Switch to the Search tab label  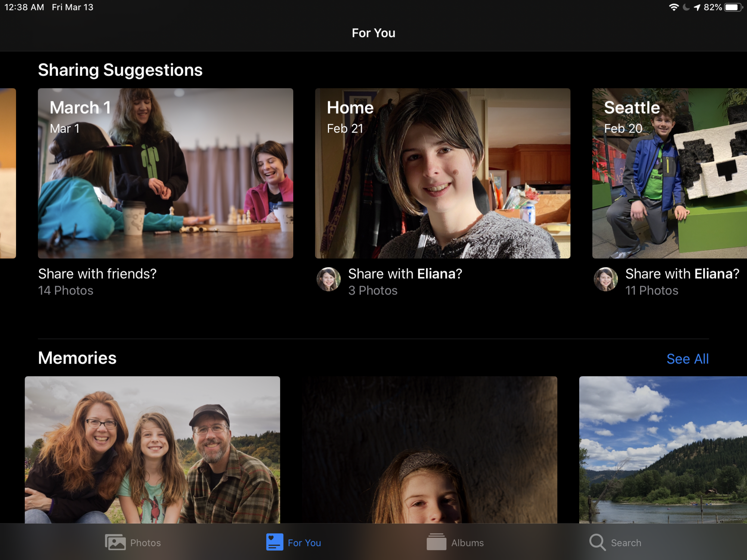[x=626, y=543]
